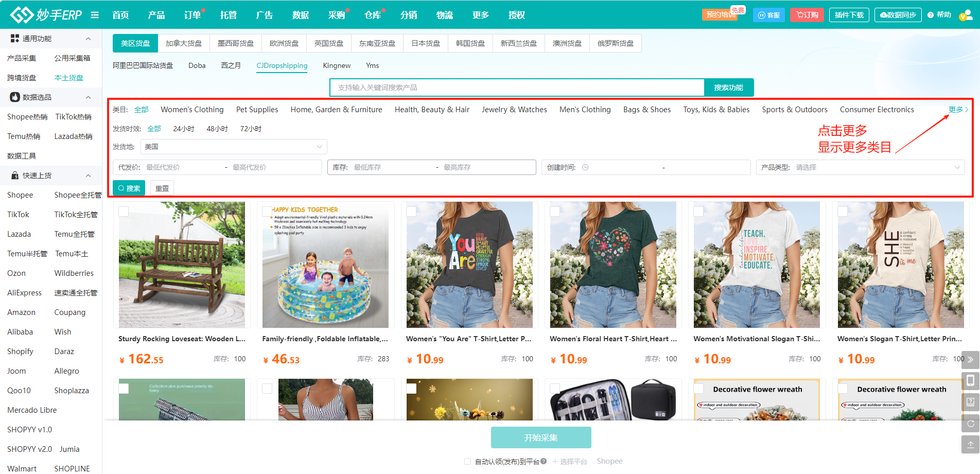The width and height of the screenshot is (980, 474).
Task: Check the striped swimsuit product checkbox
Action: pyautogui.click(x=267, y=389)
